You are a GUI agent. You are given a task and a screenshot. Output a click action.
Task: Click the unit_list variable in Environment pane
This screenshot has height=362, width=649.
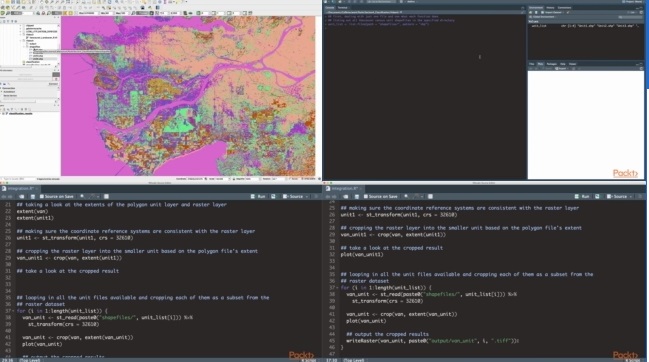[x=539, y=26]
